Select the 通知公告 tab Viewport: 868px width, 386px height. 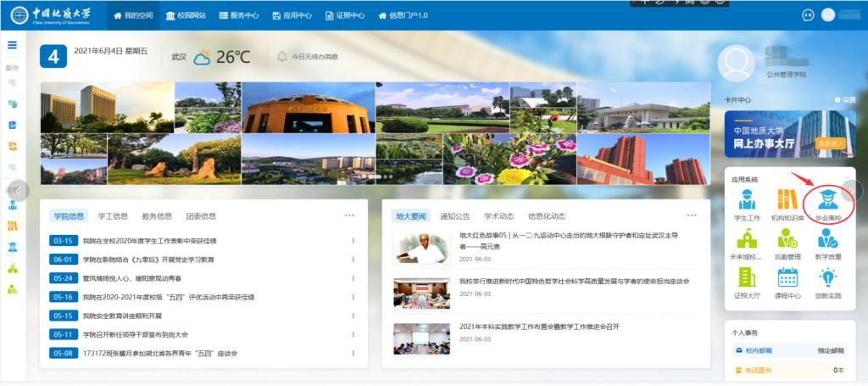click(x=455, y=216)
